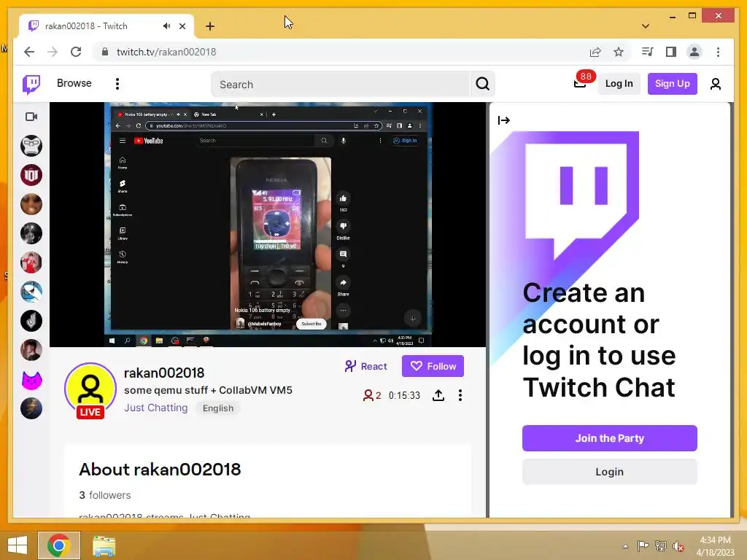Open the red-shirt person channel avatar
Image resolution: width=747 pixels, height=560 pixels.
pyautogui.click(x=31, y=262)
